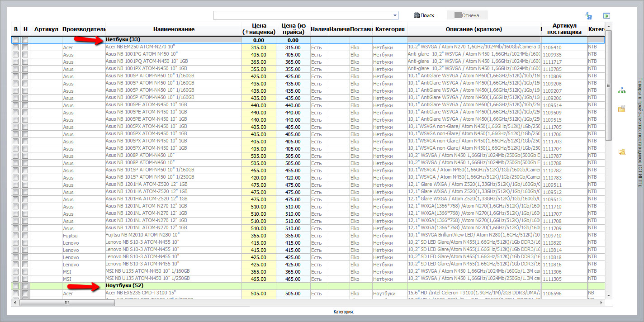Click the 455.00 markup price for Asus 1015P

click(x=259, y=170)
